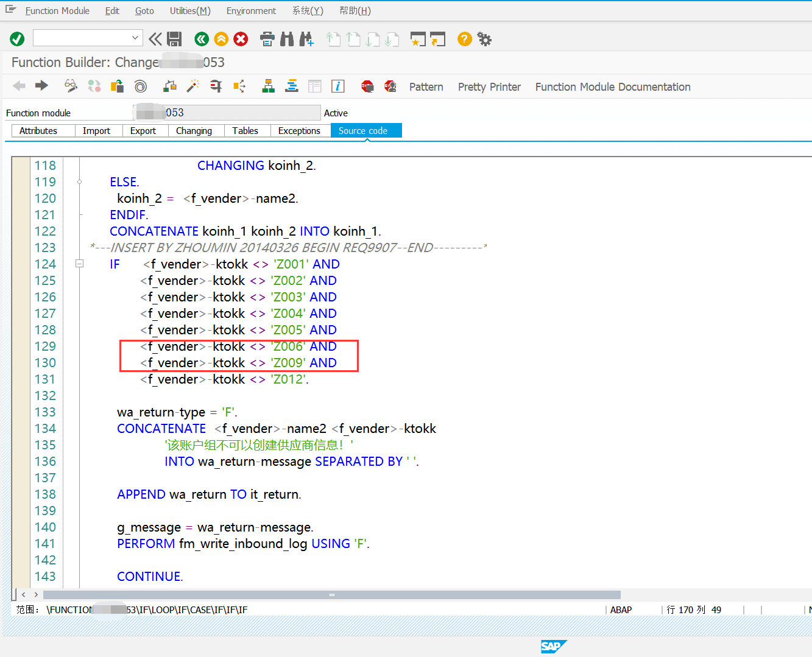Click the green Back icon
Image resolution: width=812 pixels, height=657 pixels.
202,39
